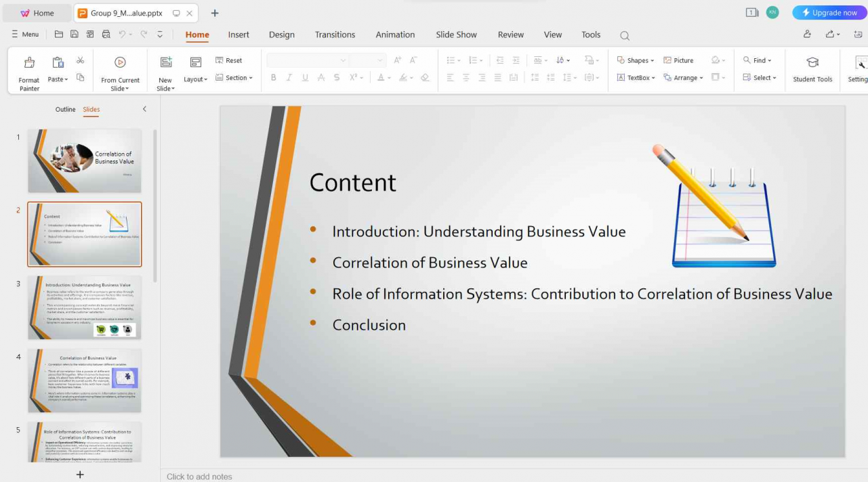Open the Layout dropdown

click(x=195, y=79)
